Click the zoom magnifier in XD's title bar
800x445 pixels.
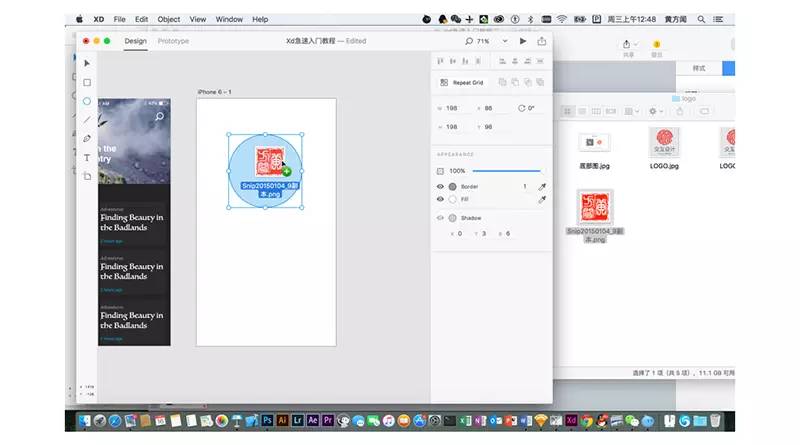(x=469, y=41)
